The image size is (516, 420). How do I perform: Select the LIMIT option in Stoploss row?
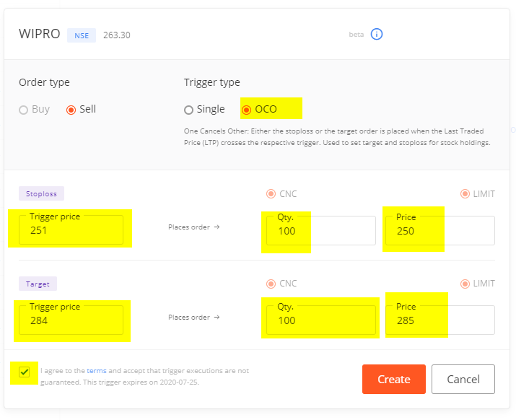[477, 194]
